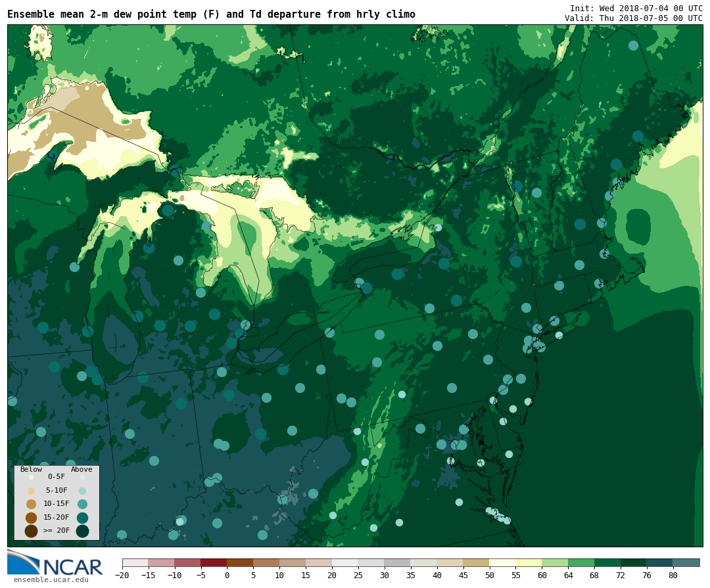Pick the dark teal 76 to 80 colorbar swatch
This screenshot has width=710, height=588.
pos(660,562)
